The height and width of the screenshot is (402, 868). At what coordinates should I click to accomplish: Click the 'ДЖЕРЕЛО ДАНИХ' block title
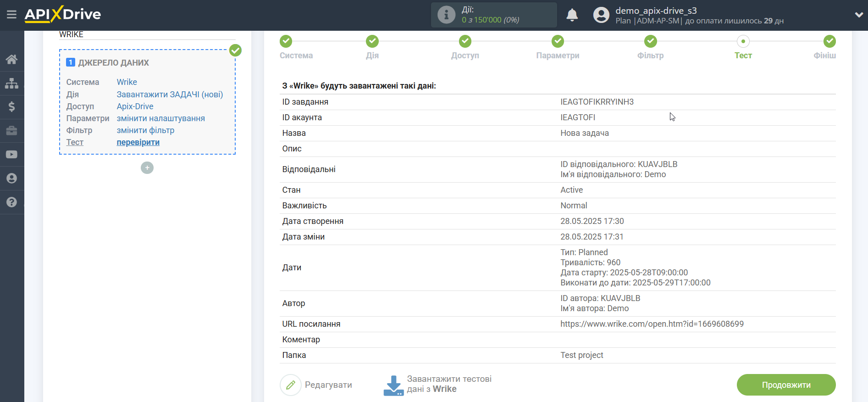tap(113, 63)
